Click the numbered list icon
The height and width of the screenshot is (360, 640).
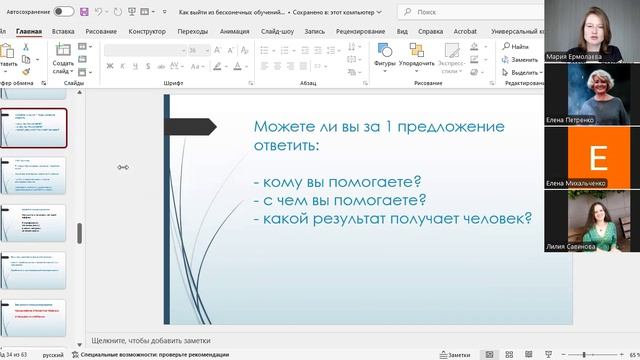pyautogui.click(x=284, y=51)
